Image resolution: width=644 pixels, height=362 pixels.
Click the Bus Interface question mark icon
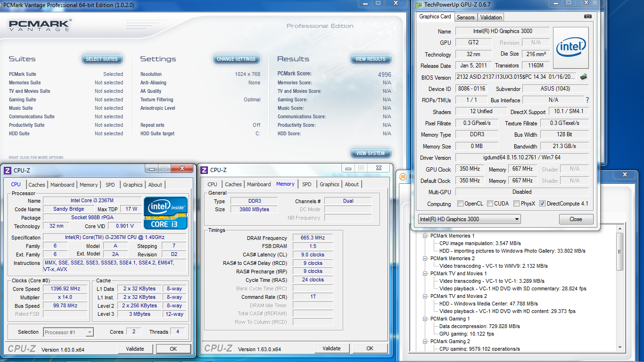587,100
